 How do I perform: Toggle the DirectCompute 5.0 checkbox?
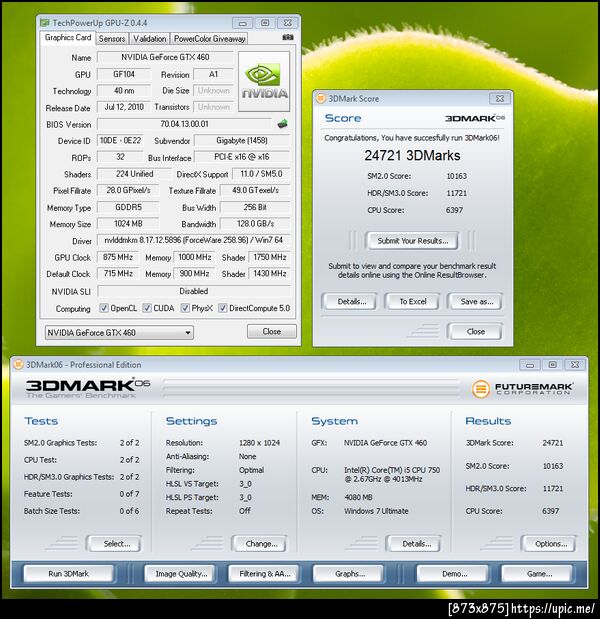pos(223,308)
